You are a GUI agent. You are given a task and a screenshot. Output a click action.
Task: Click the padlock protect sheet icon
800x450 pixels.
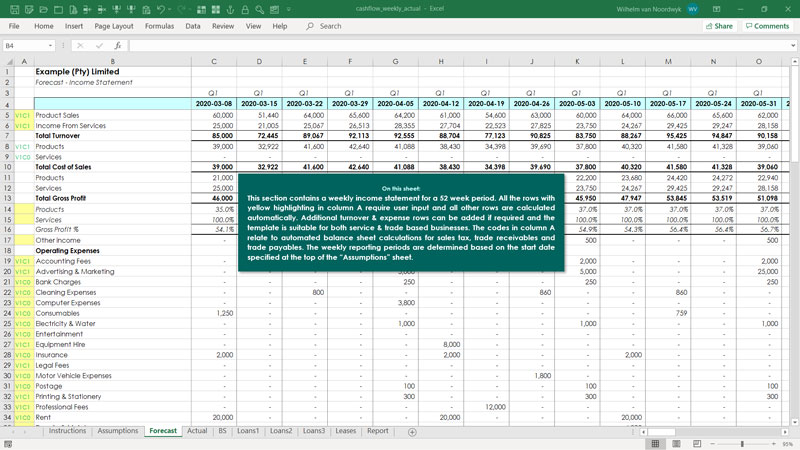click(245, 10)
